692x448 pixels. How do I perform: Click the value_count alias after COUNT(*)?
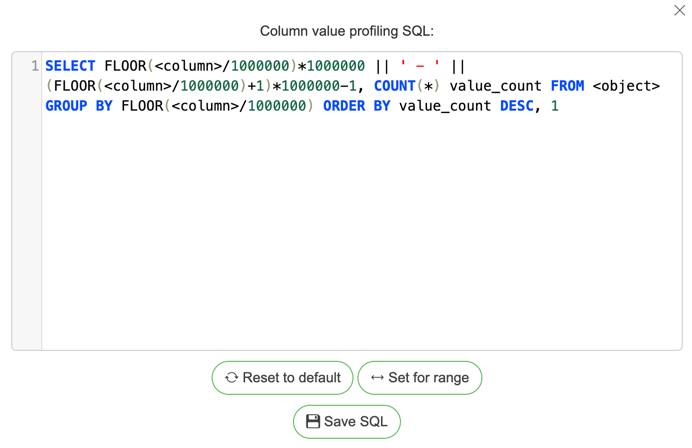coord(495,86)
